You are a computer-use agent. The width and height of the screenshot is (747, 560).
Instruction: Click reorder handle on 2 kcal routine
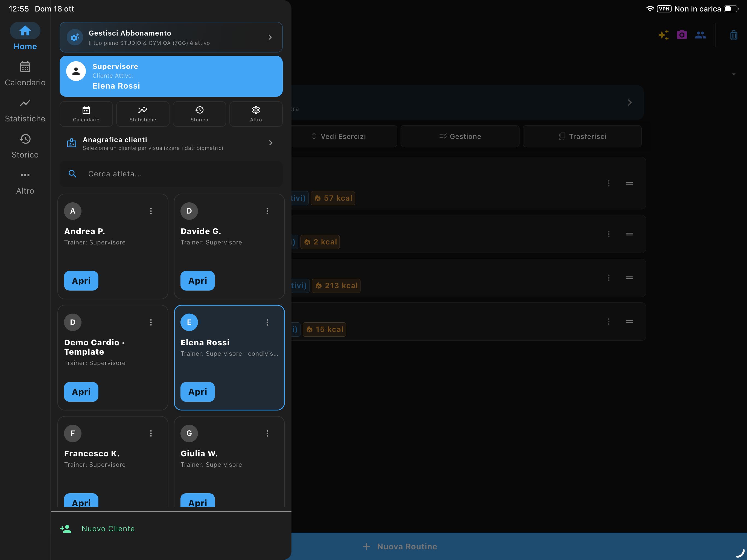pos(629,234)
